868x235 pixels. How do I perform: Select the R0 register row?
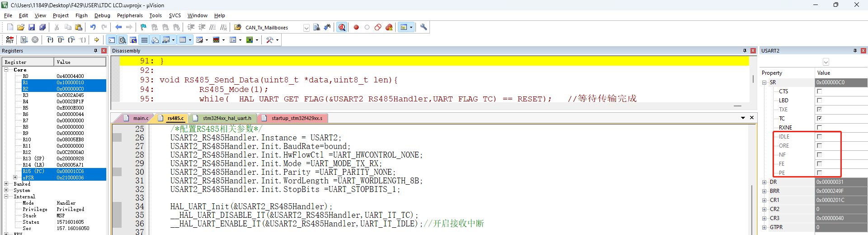click(x=25, y=76)
